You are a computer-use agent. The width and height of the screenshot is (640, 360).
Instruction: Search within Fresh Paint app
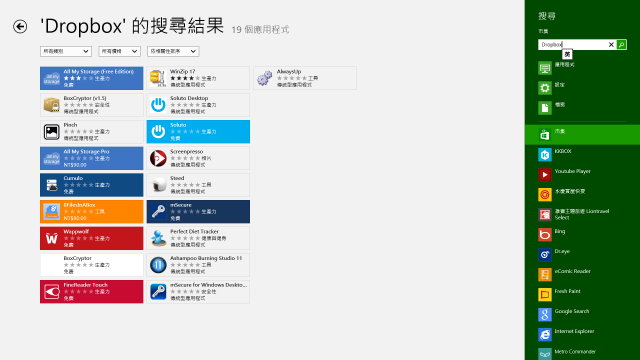(x=582, y=294)
